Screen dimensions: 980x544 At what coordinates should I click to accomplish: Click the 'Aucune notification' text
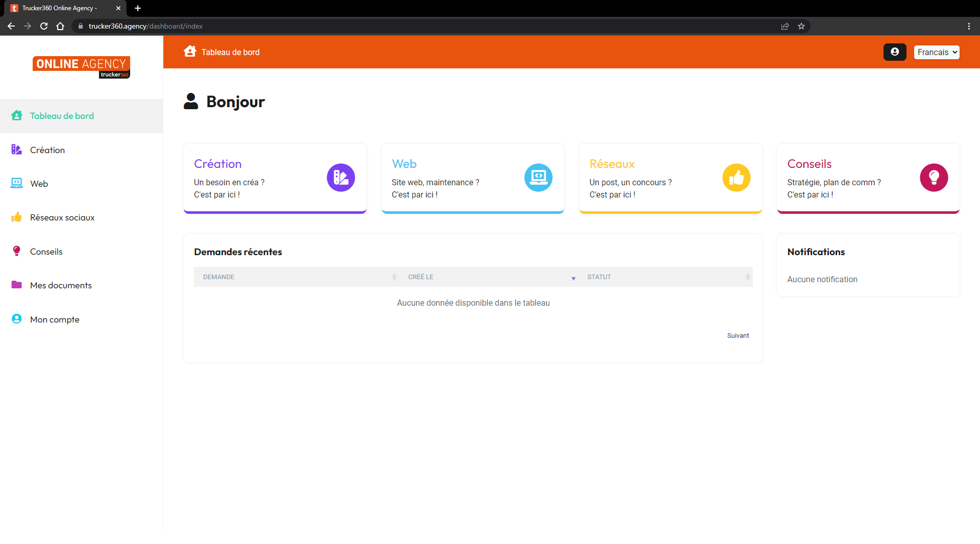[x=822, y=279]
